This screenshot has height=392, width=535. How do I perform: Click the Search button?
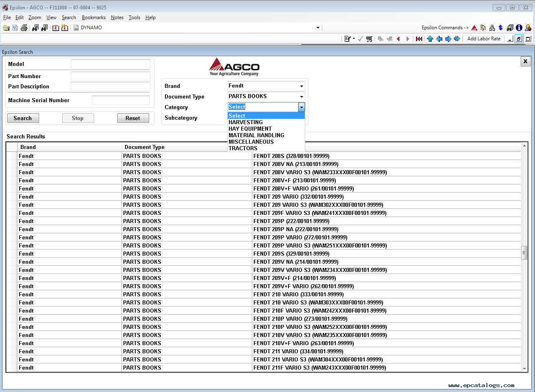tap(23, 118)
